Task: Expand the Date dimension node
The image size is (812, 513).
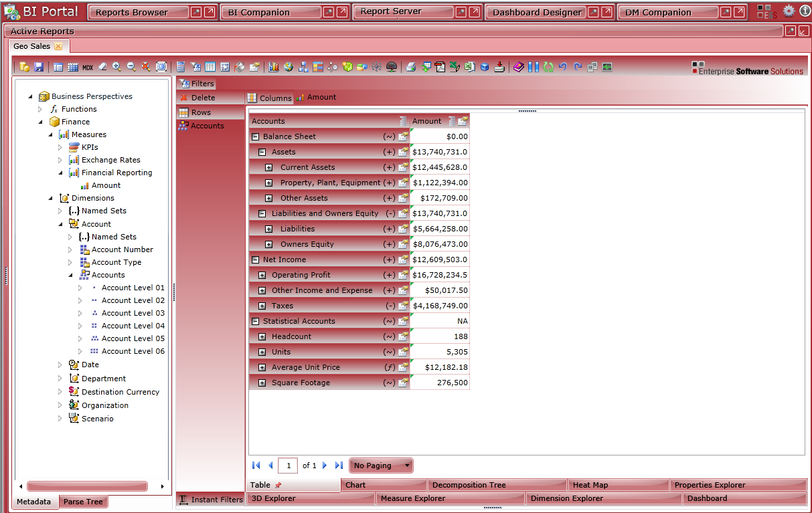Action: [x=60, y=365]
